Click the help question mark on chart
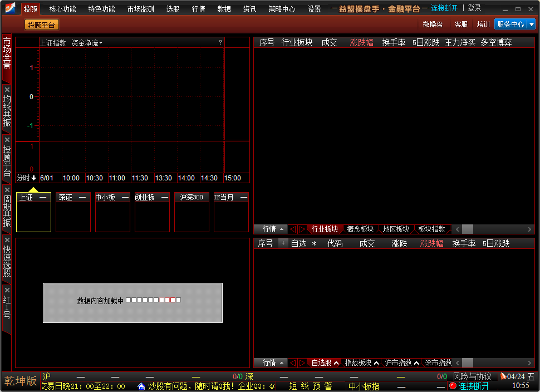 point(220,43)
